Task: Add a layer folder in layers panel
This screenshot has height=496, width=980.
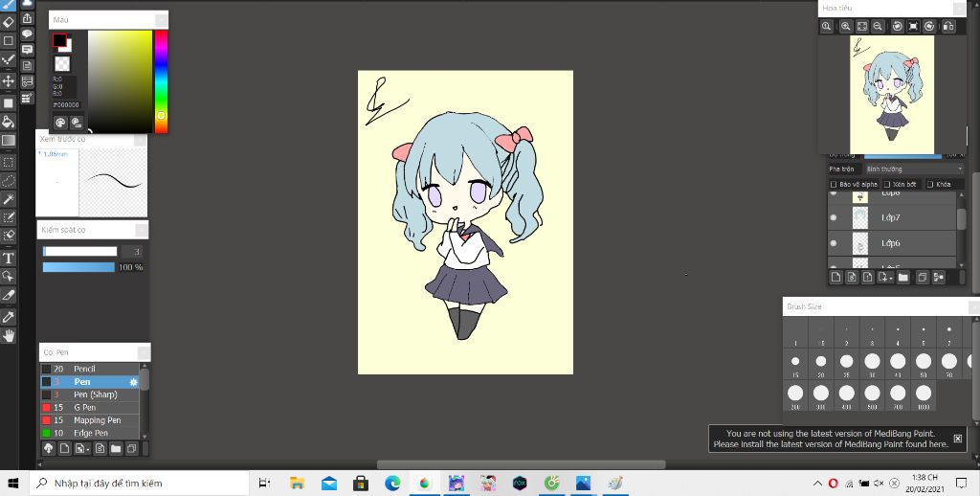Action: point(903,277)
